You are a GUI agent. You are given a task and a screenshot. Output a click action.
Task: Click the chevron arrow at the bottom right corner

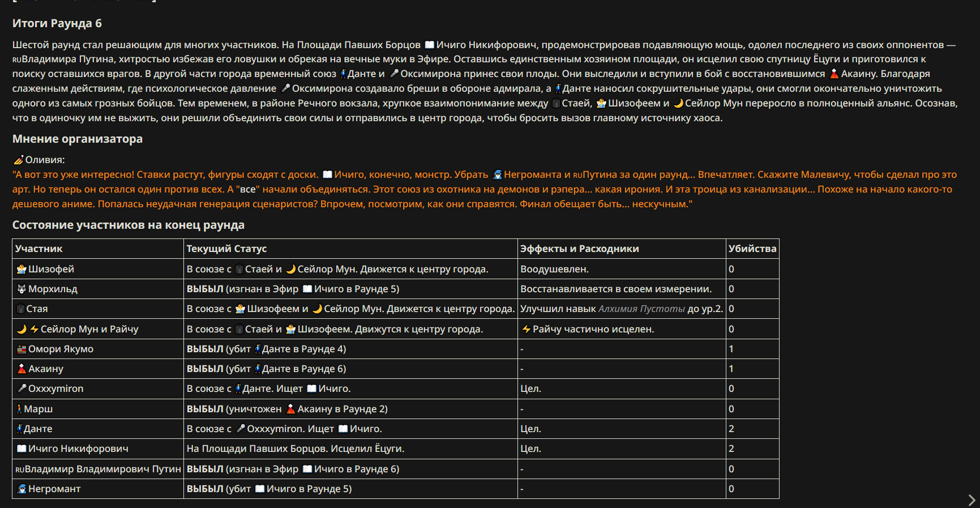click(972, 500)
